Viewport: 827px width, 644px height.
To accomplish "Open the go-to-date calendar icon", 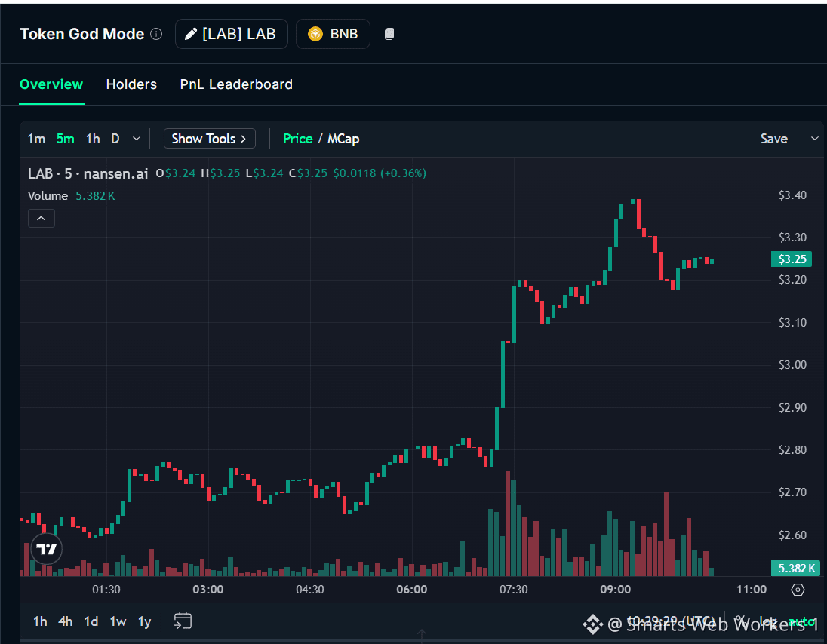I will click(183, 621).
